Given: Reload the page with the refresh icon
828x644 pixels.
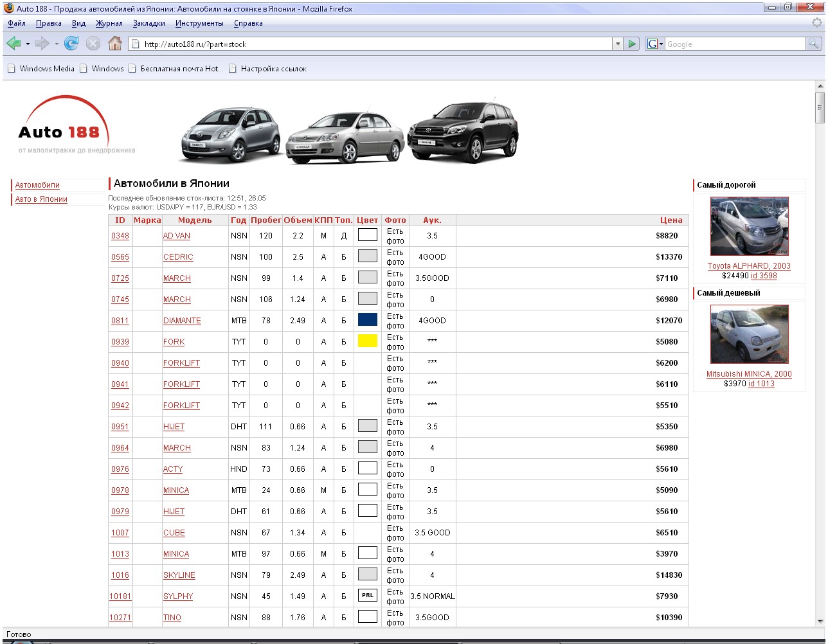Looking at the screenshot, I should click(x=71, y=44).
